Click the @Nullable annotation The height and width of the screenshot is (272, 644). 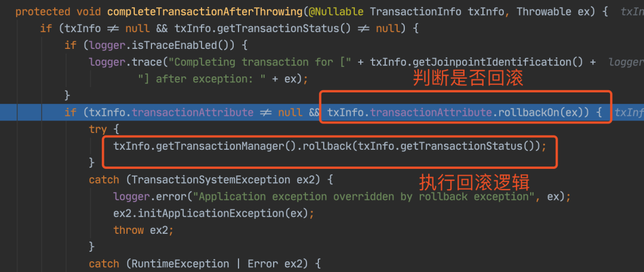point(336,12)
